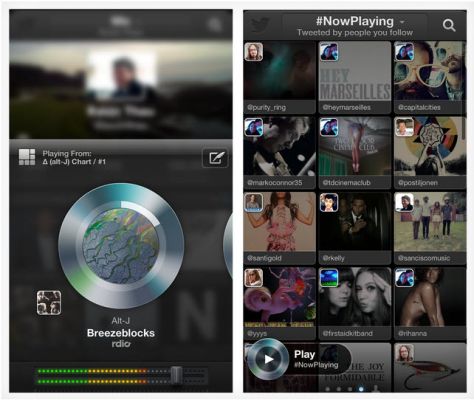Tap user avatar on @sanciscomusic tile
Viewport: 474px width, 400px height.
click(x=404, y=202)
